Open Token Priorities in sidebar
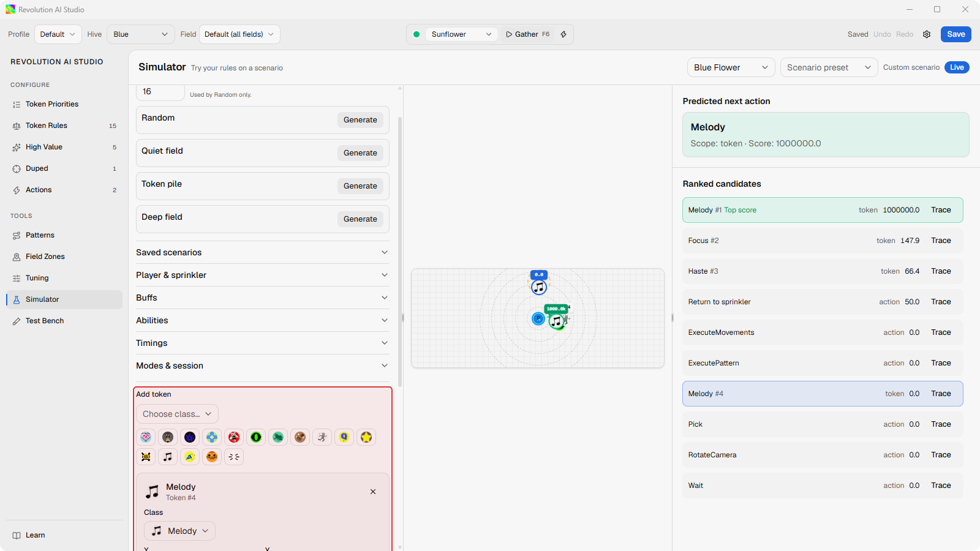The height and width of the screenshot is (551, 980). (64, 104)
